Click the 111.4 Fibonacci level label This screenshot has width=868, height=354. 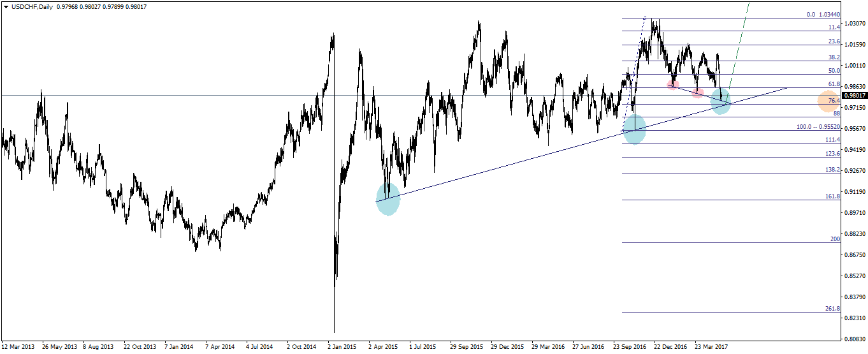pos(832,140)
